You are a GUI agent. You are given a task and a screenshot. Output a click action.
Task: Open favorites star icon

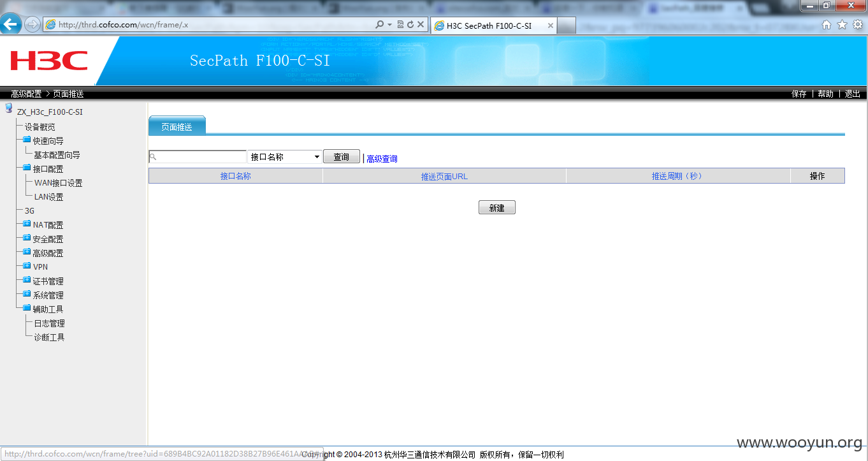click(842, 25)
